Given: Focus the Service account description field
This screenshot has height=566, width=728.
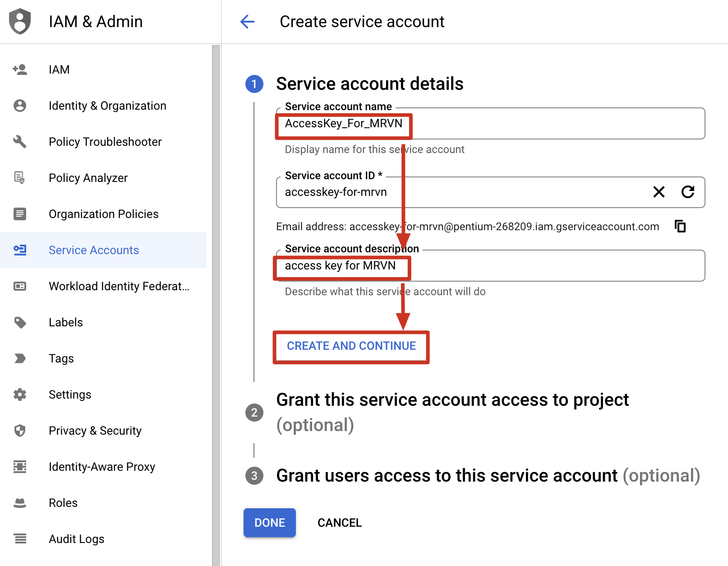Looking at the screenshot, I should 490,265.
